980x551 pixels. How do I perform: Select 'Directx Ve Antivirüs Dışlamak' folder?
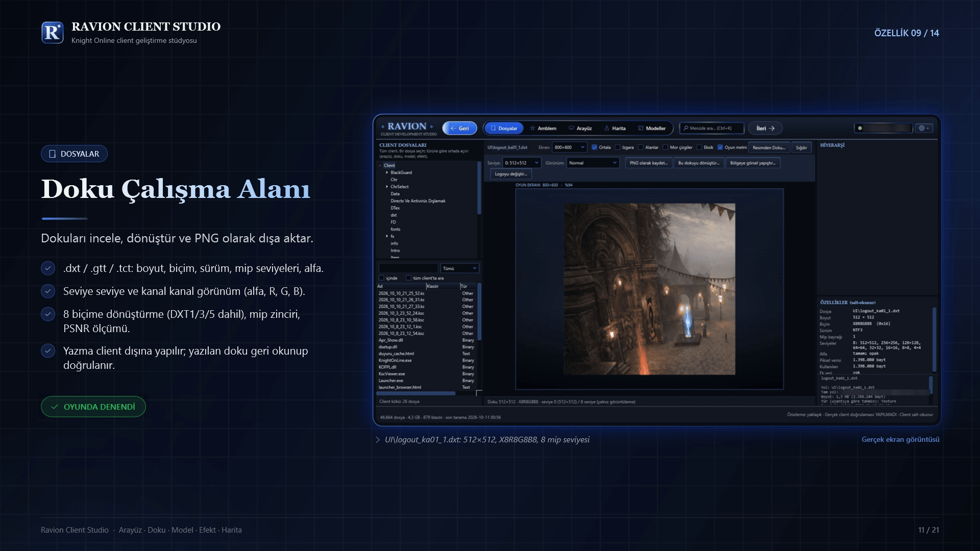418,201
